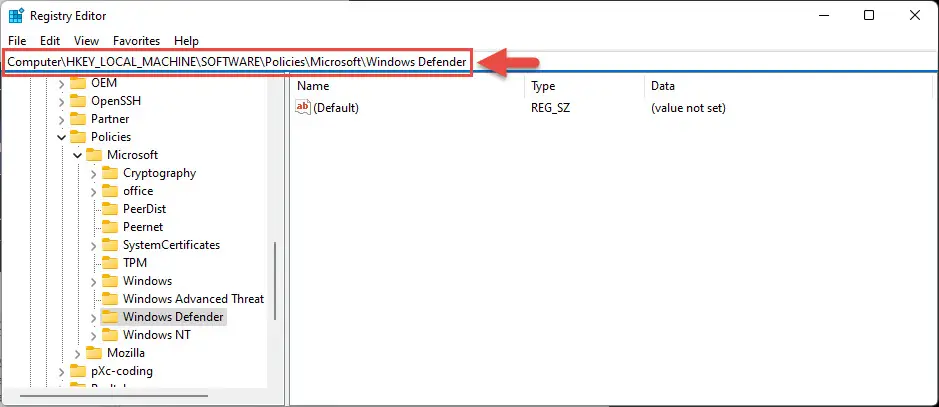Open the Help menu
This screenshot has width=939, height=407.
[x=186, y=41]
